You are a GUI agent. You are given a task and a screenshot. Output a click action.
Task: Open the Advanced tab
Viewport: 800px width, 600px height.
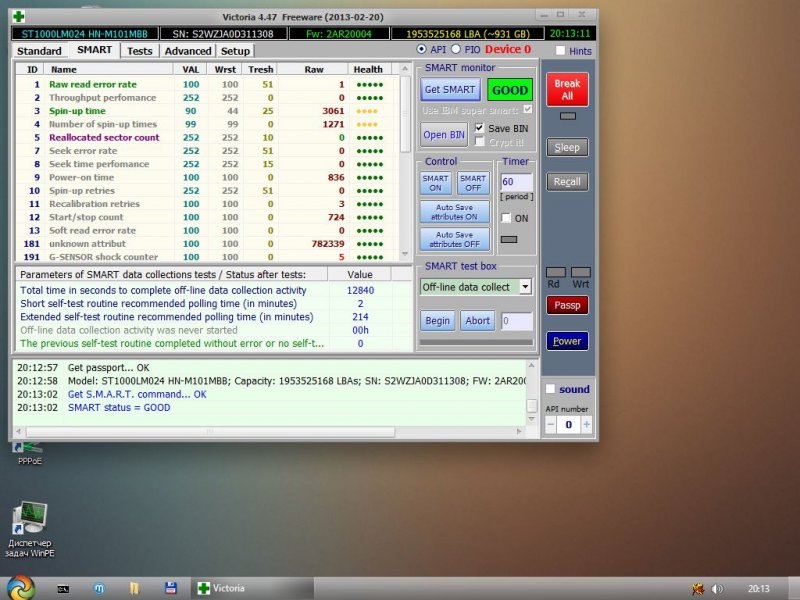coord(188,51)
